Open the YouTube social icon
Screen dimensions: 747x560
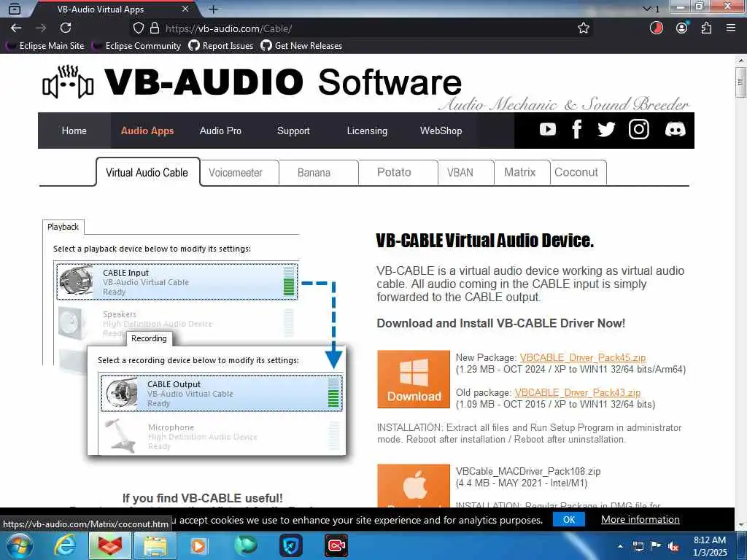point(547,130)
